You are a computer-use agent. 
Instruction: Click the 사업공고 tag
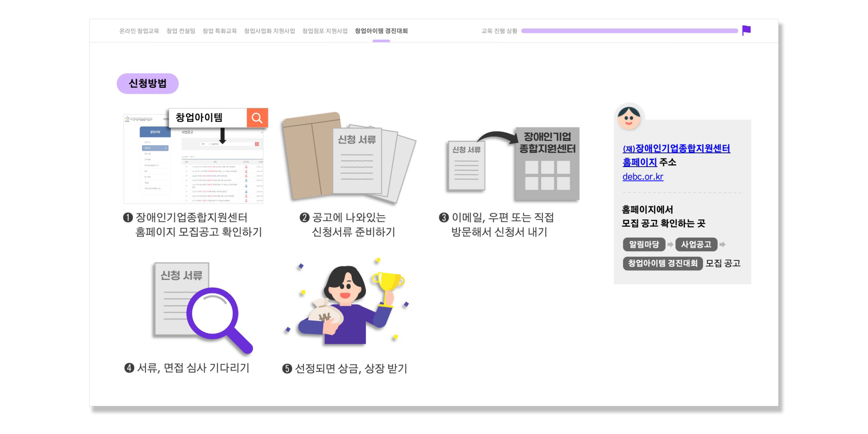pyautogui.click(x=696, y=244)
